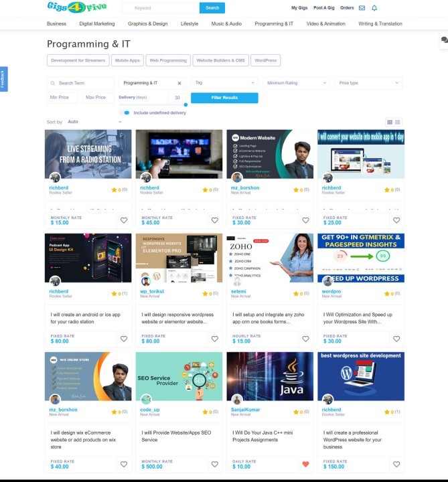This screenshot has width=448, height=482.
Task: Open the Writing & Translation category menu
Action: [380, 23]
